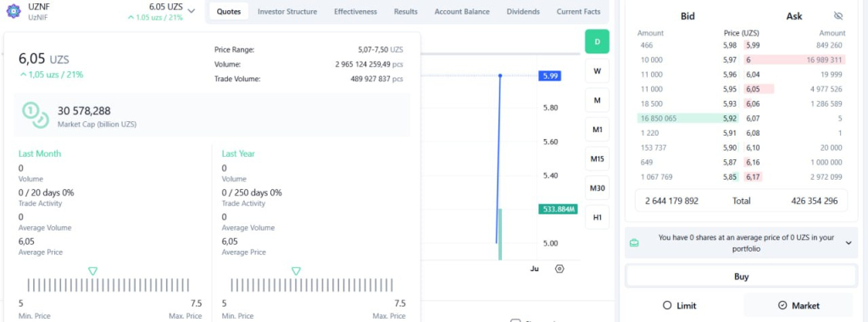Expand the portfolio shares info chevron
This screenshot has height=322, width=868.
pyautogui.click(x=849, y=243)
